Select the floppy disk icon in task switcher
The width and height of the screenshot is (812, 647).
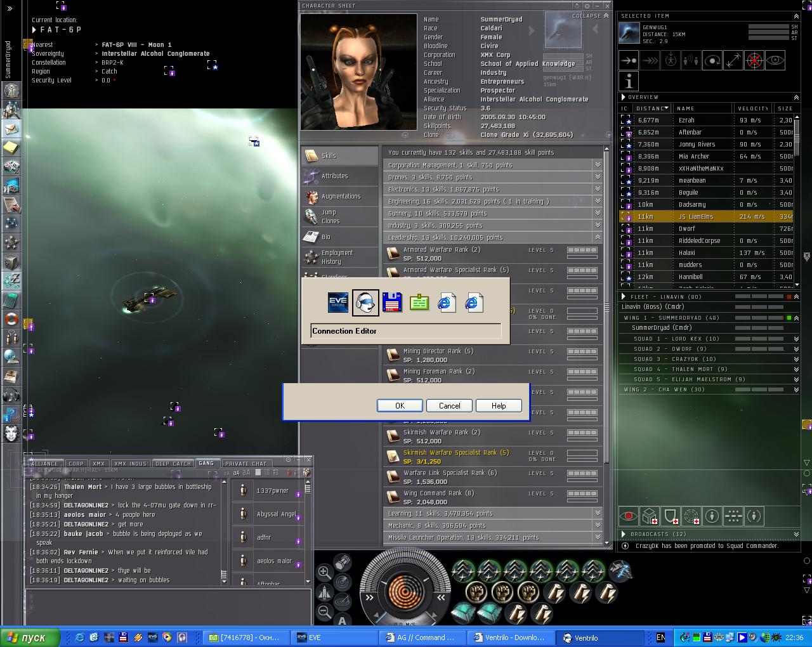pos(393,303)
